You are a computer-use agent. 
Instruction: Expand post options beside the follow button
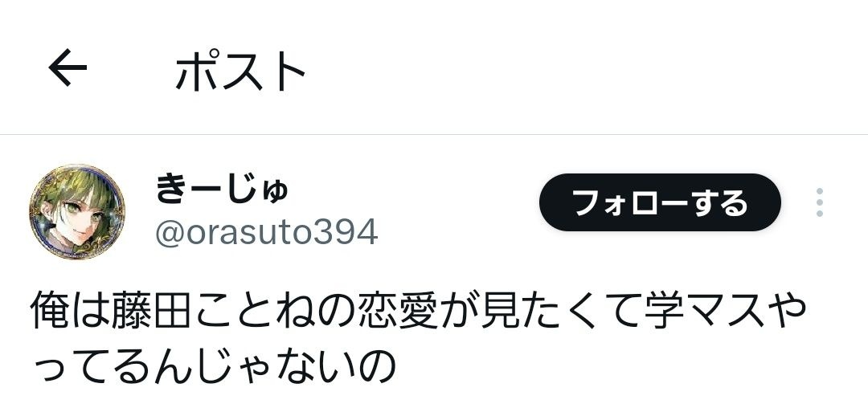pyautogui.click(x=819, y=202)
